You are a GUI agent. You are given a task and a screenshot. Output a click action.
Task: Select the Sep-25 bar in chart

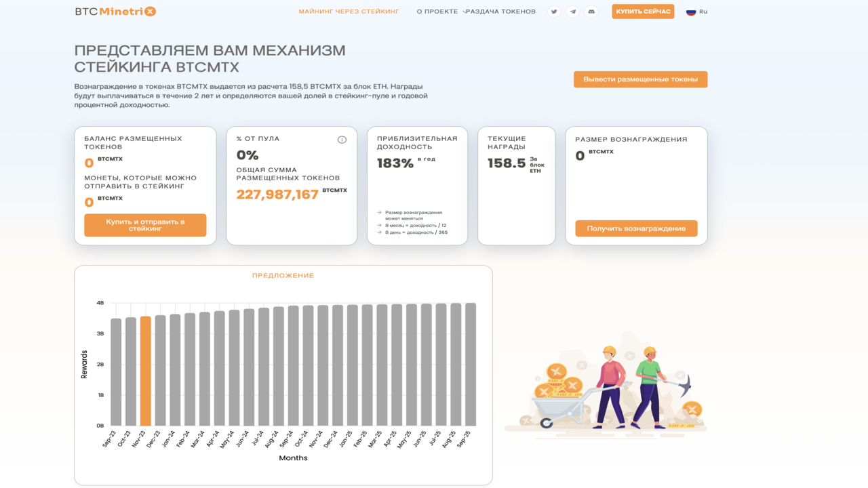pyautogui.click(x=471, y=365)
